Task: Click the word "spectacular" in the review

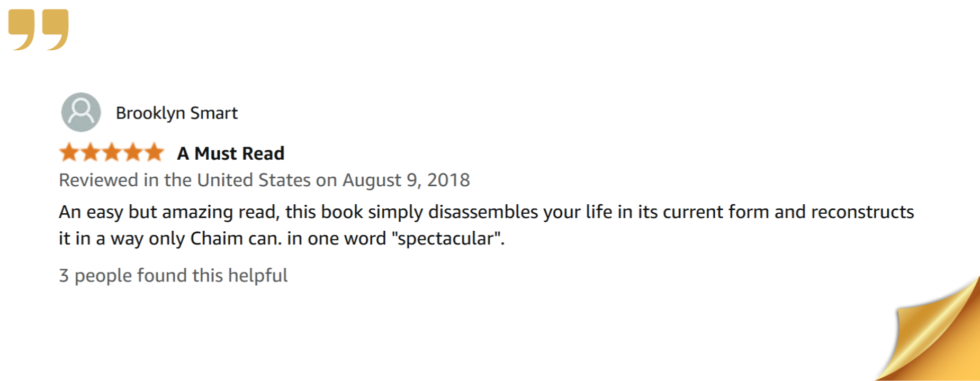Action: (448, 239)
